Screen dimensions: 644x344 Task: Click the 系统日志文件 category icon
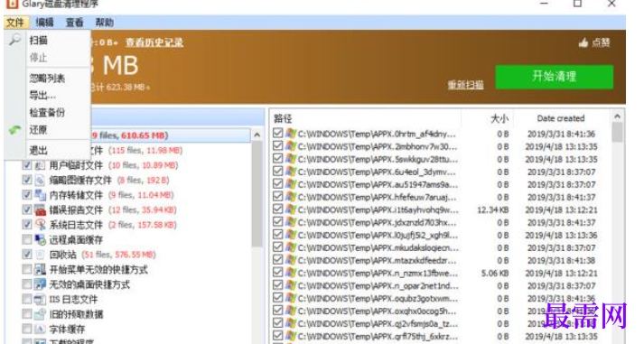point(40,225)
